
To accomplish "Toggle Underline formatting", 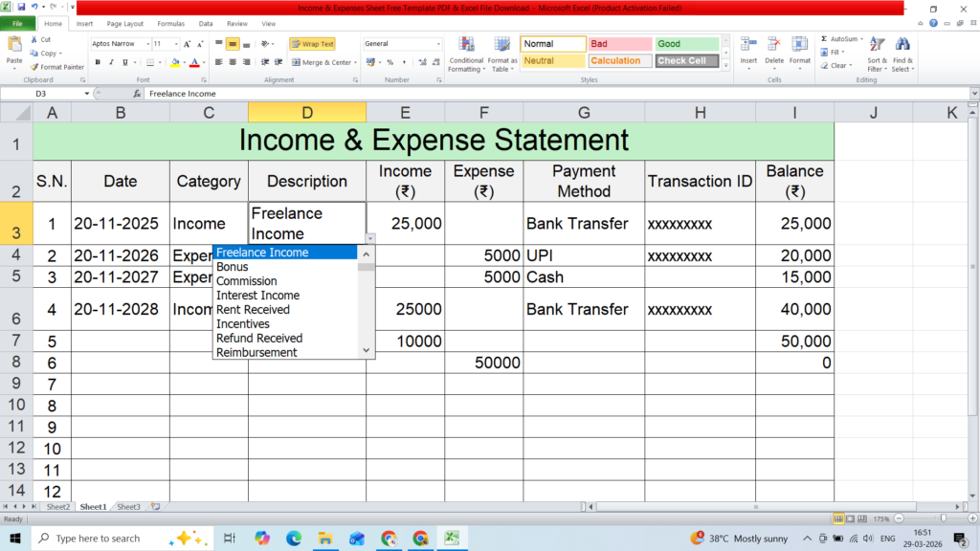I will click(125, 62).
